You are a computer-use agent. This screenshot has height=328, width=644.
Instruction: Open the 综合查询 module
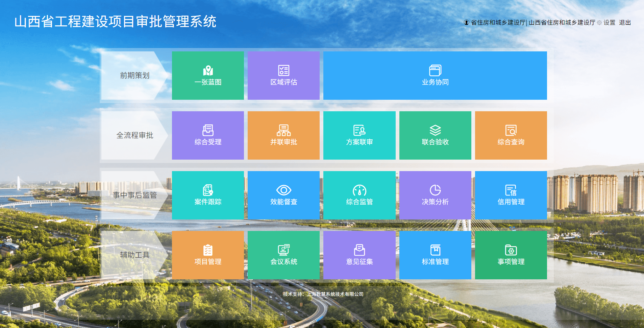click(x=511, y=135)
